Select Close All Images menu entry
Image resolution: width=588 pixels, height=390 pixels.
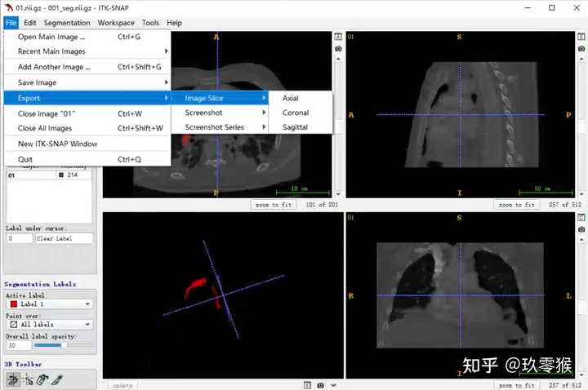coord(87,128)
